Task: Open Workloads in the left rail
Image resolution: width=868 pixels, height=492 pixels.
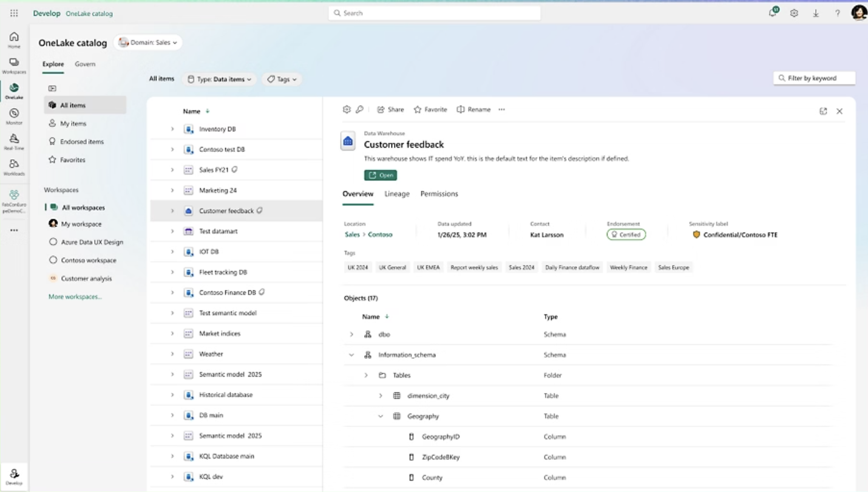Action: (14, 168)
